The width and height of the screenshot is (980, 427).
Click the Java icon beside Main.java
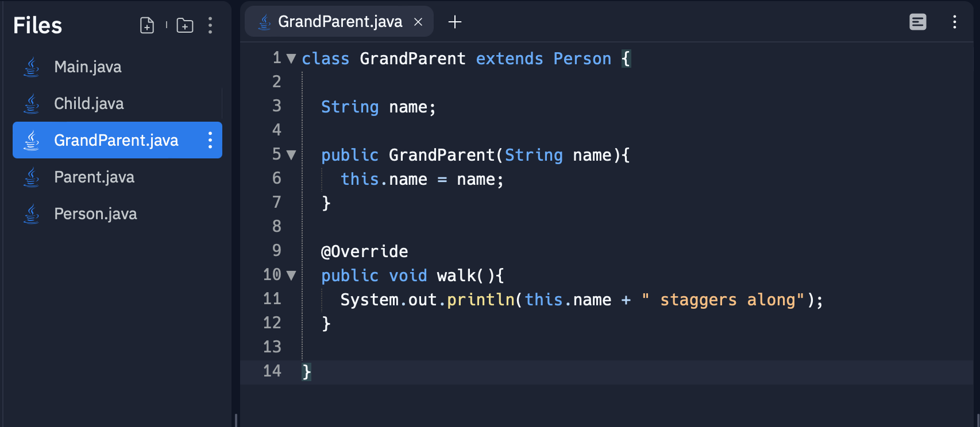(x=32, y=67)
